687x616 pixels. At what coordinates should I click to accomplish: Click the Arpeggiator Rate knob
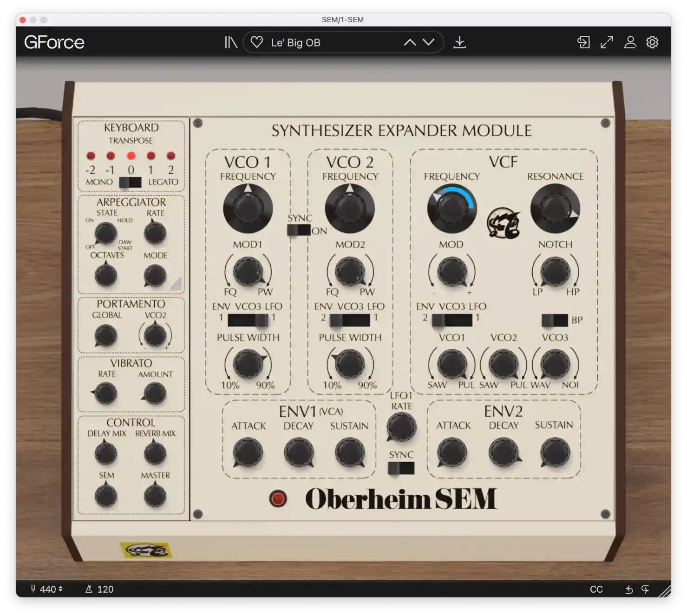tap(155, 233)
